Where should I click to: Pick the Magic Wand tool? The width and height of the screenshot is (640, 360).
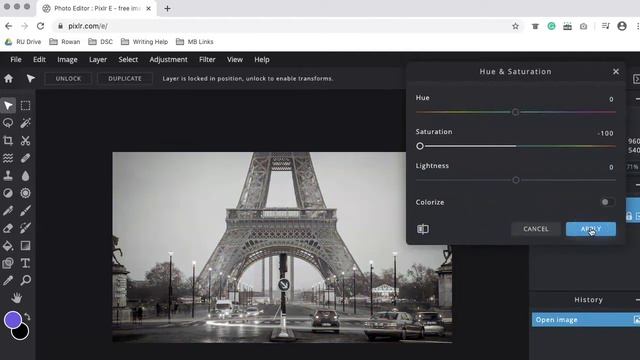25,123
